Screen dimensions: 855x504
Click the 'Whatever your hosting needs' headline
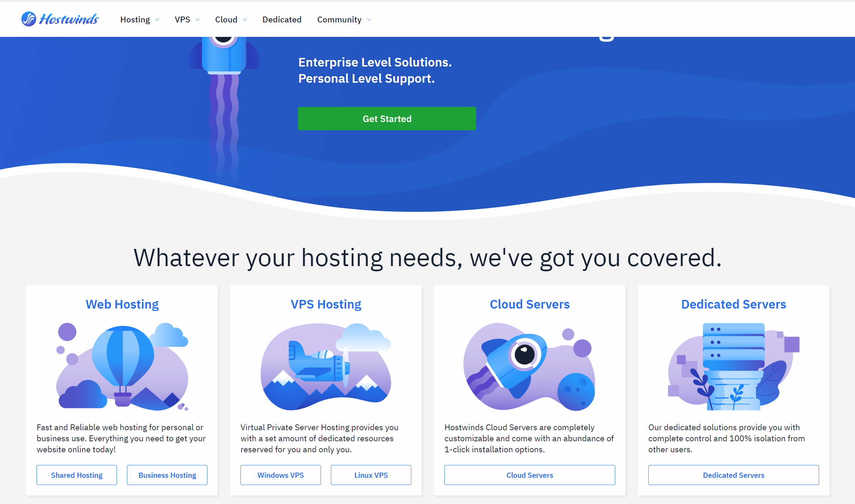point(427,258)
